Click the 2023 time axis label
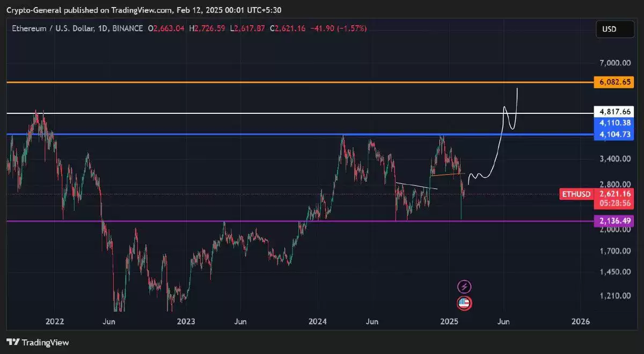 click(x=186, y=321)
